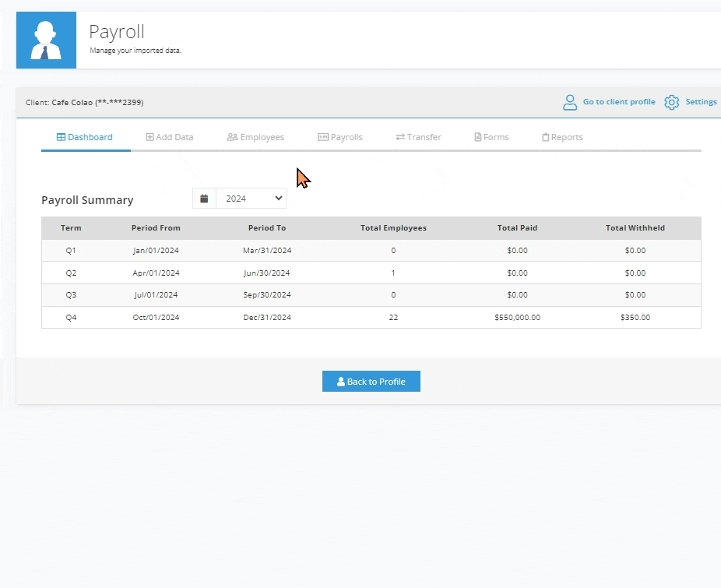The image size is (721, 588).
Task: Click the Sep/30/2024 date cell
Action: click(x=267, y=294)
